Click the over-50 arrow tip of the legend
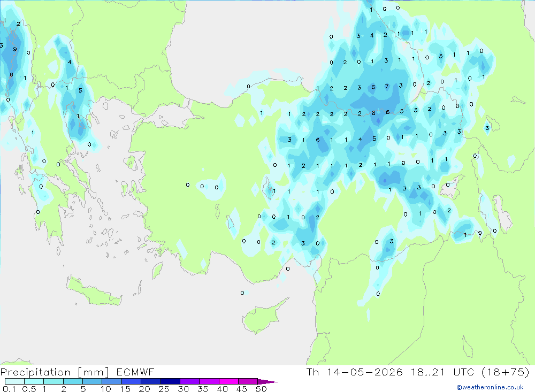 click(267, 381)
